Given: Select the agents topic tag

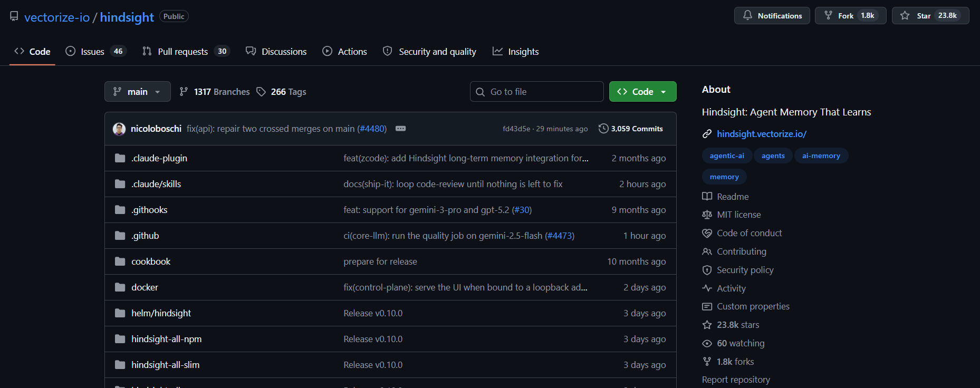Looking at the screenshot, I should pos(773,156).
